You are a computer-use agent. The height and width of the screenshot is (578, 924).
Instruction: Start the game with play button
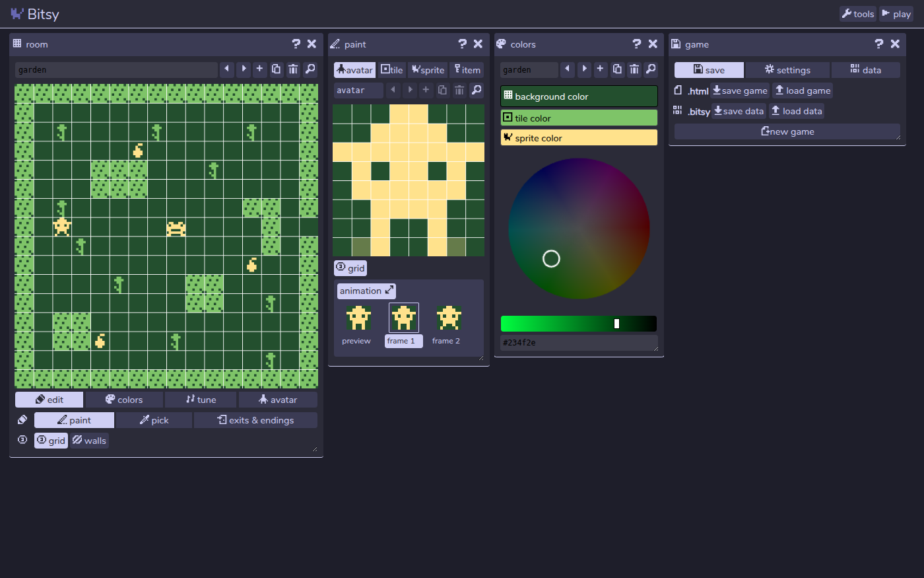pyautogui.click(x=896, y=14)
